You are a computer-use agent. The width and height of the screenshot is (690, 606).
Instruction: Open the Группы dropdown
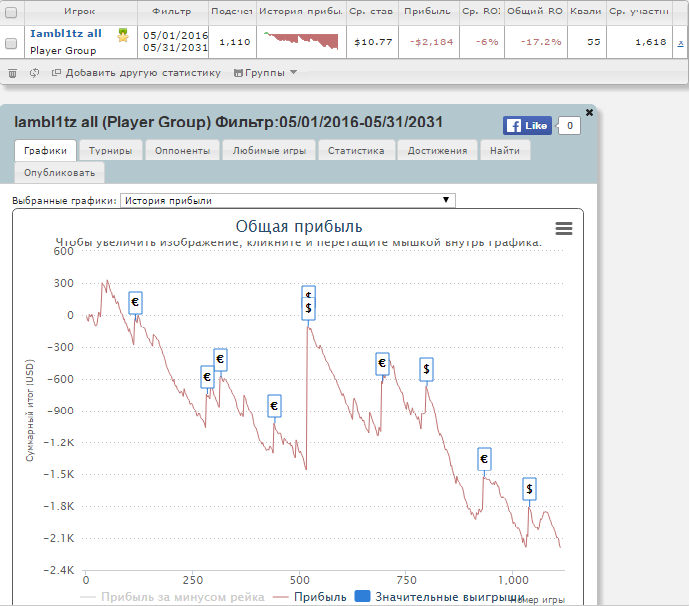(265, 73)
